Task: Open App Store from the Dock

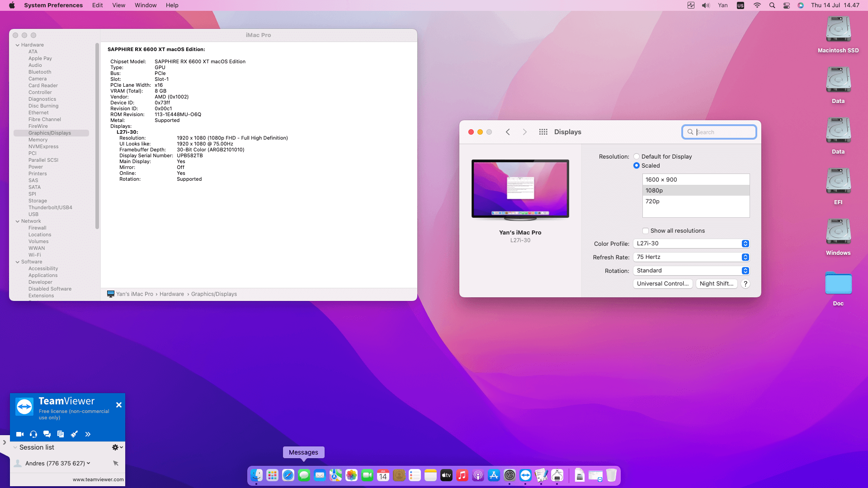Action: pyautogui.click(x=494, y=475)
